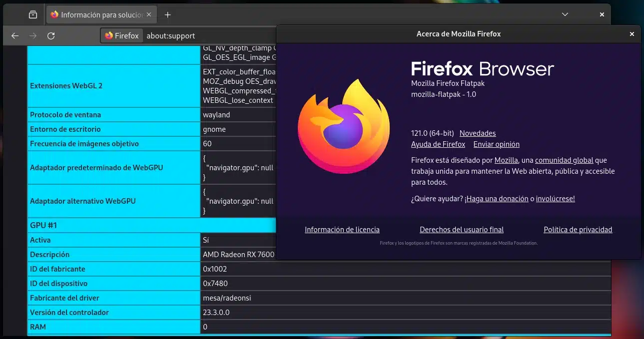This screenshot has width=644, height=339.
Task: Click the Firefox identity badge in address bar
Action: pos(122,36)
